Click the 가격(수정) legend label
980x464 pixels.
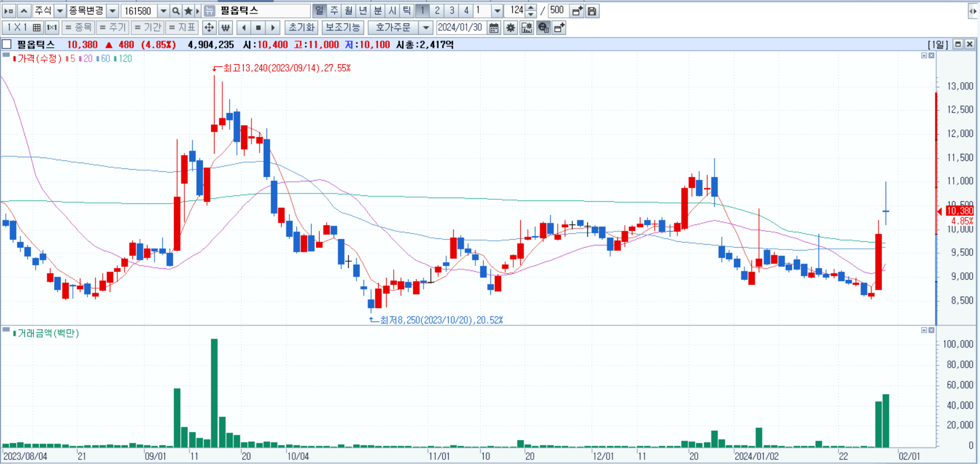[39, 58]
